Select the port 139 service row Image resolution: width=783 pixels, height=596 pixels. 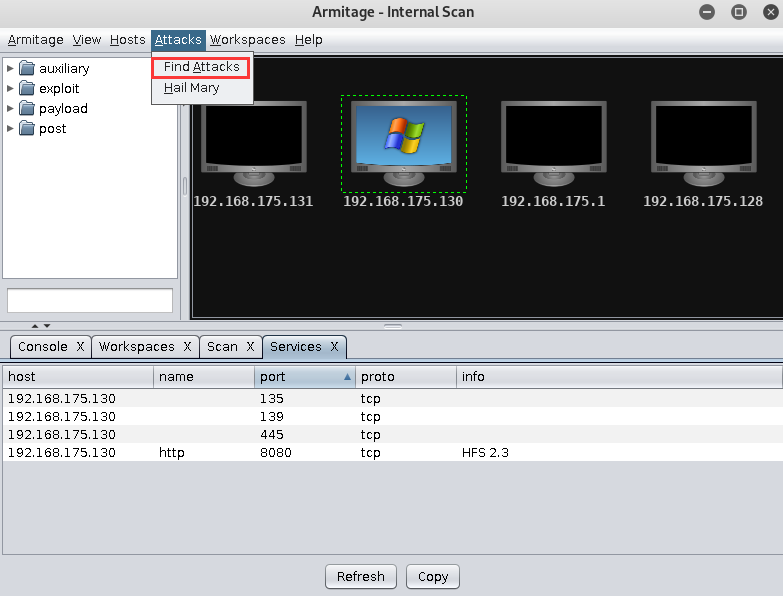[x=392, y=416]
